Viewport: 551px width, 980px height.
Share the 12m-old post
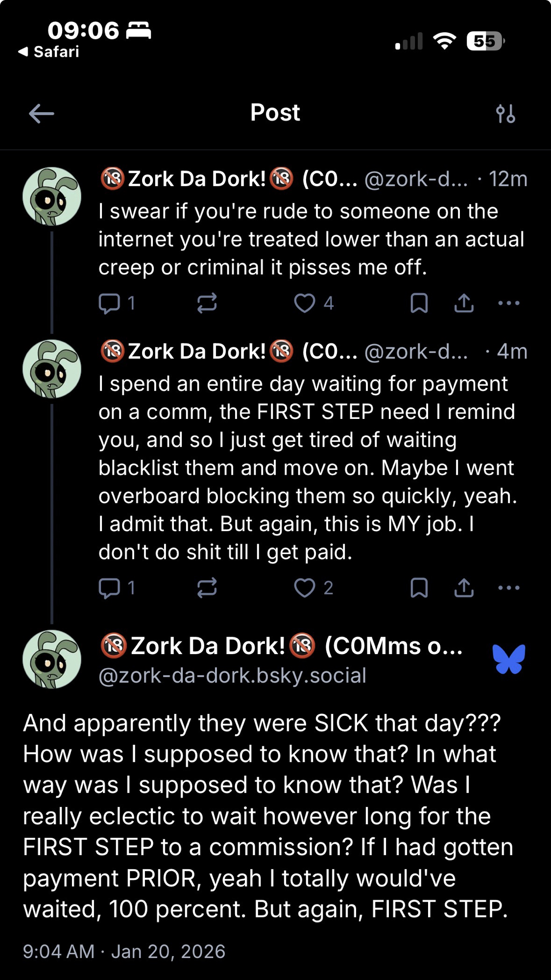pyautogui.click(x=464, y=303)
